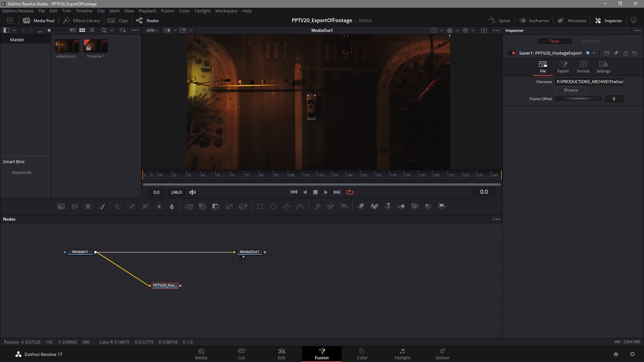
Task: Mute the viewer audio speaker
Action: pos(193,192)
